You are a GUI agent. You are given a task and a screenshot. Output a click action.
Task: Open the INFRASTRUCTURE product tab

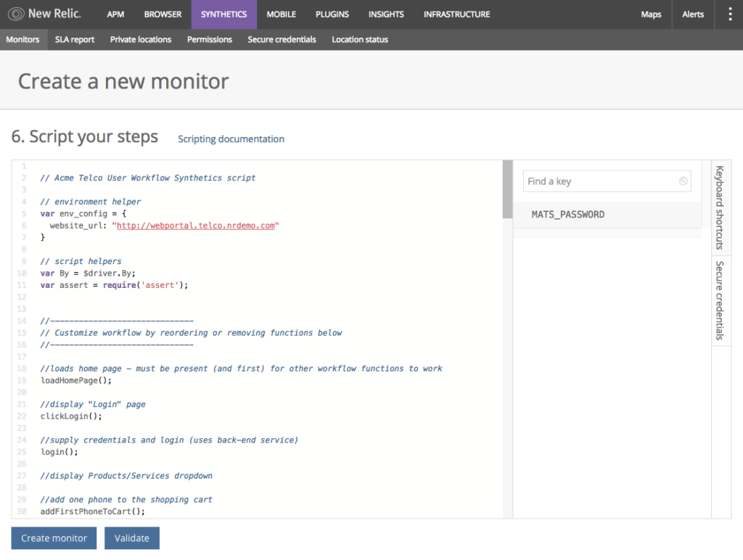coord(457,15)
